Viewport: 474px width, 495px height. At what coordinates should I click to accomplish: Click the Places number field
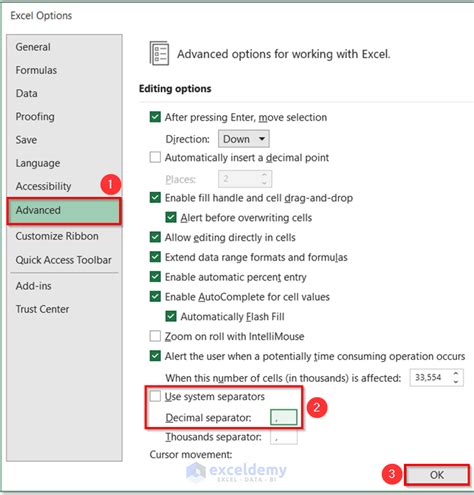tap(245, 179)
